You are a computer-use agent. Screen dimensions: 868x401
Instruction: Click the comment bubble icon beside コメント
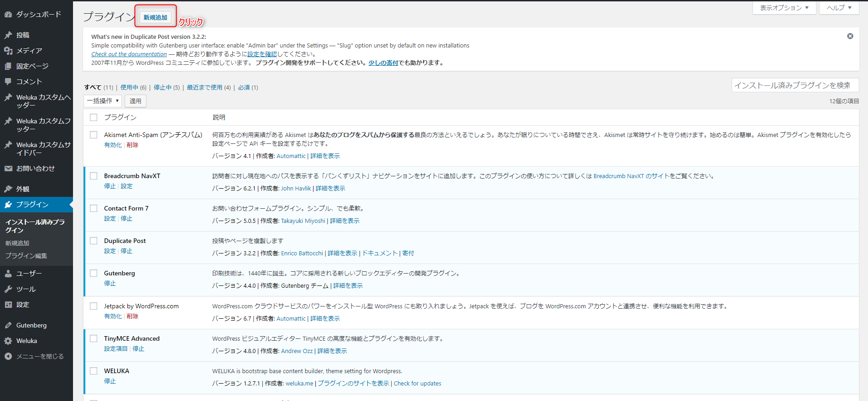(8, 82)
